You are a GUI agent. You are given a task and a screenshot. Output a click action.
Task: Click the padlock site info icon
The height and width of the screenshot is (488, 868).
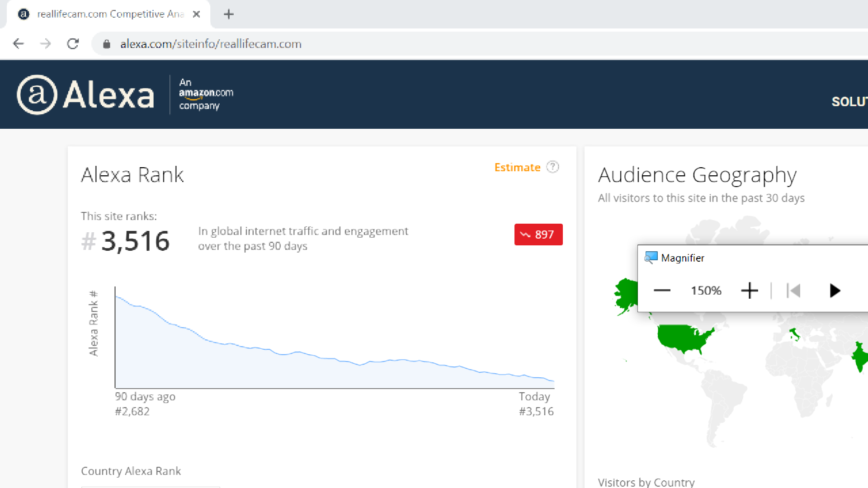[x=107, y=44]
